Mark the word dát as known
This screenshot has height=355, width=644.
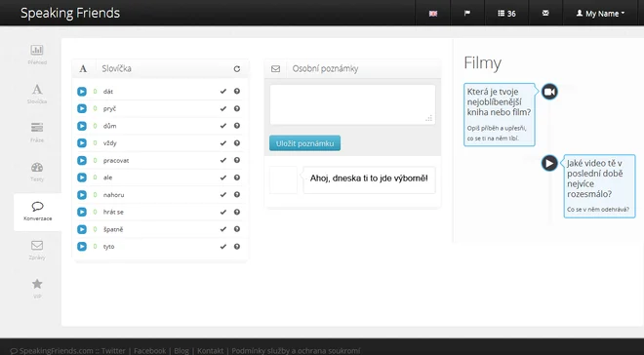(223, 92)
